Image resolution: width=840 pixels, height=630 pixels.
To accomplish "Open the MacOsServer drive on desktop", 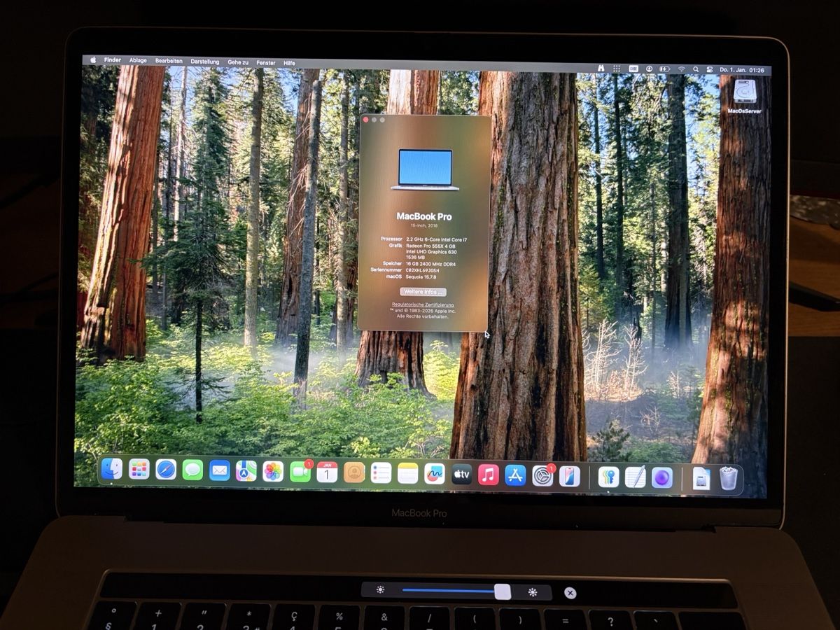I will coord(744,97).
